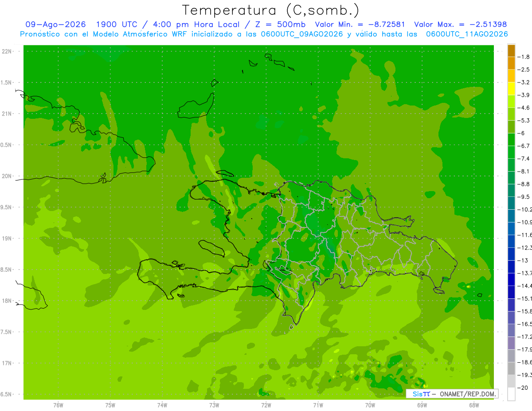Pick the green swatch between -6 and -6.7
The image size is (532, 411).
[x=511, y=140]
